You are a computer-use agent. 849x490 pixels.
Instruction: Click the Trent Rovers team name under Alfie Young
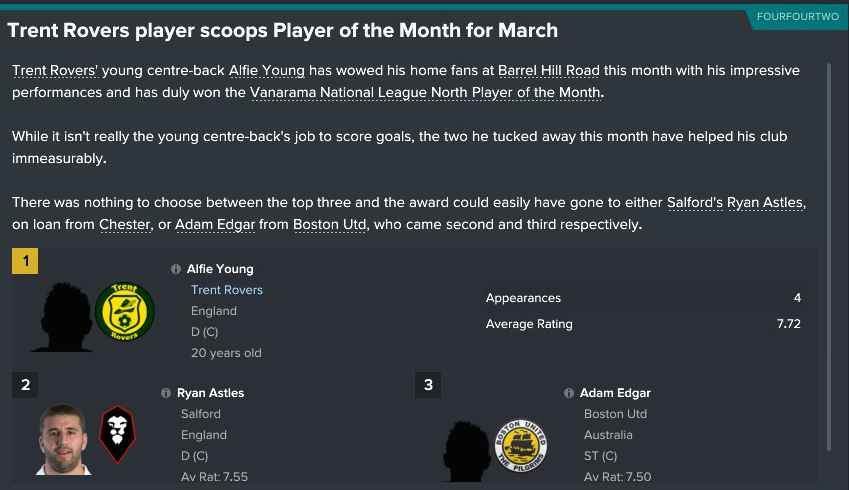click(227, 290)
